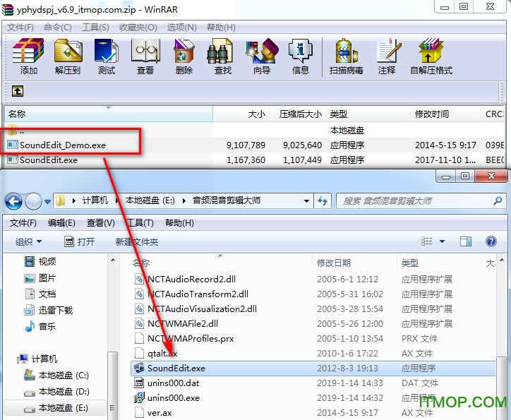Click the Explorer search input field

pos(416,200)
